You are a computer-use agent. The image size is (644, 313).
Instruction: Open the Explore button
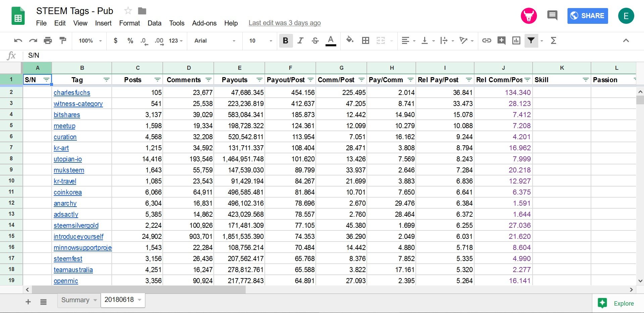(x=617, y=303)
